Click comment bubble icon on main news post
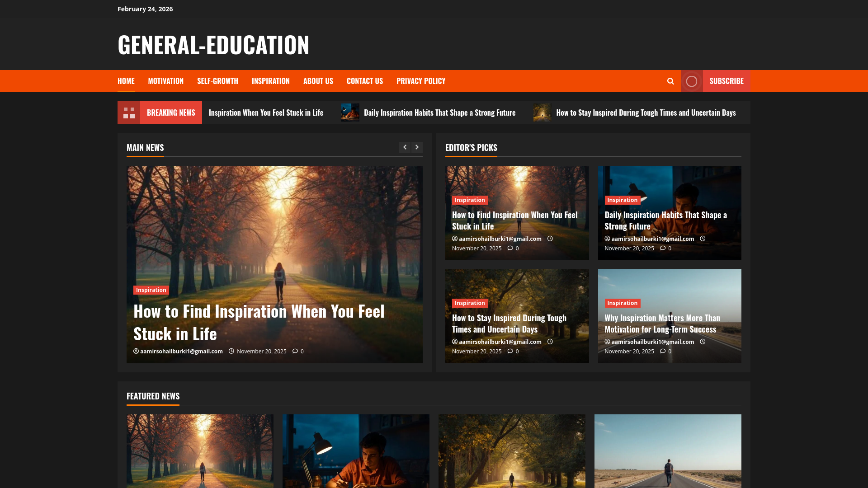This screenshot has height=488, width=868. pyautogui.click(x=295, y=351)
